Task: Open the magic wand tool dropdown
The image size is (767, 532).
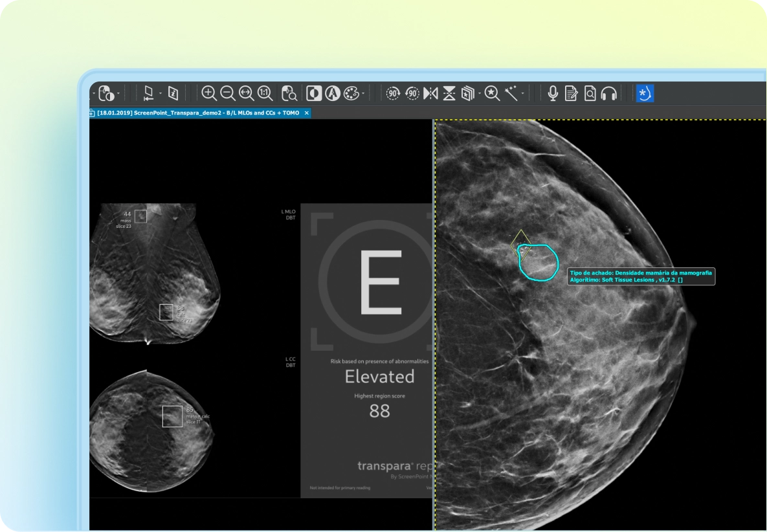Action: (x=522, y=93)
